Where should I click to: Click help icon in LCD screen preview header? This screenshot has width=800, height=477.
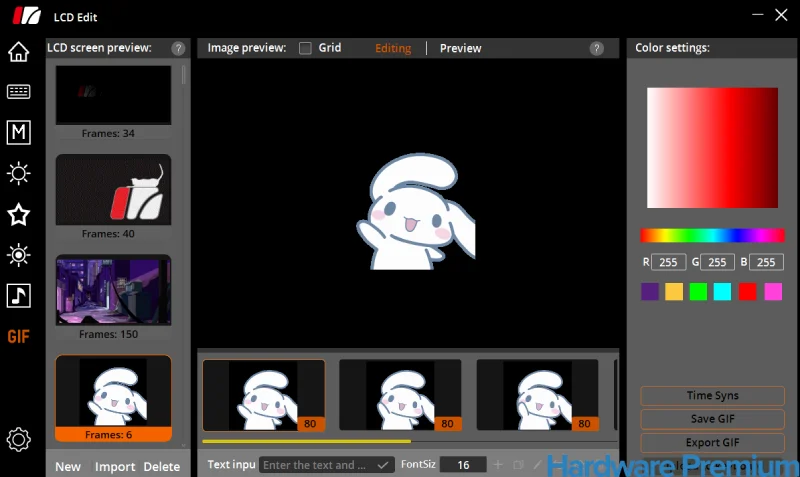(178, 48)
